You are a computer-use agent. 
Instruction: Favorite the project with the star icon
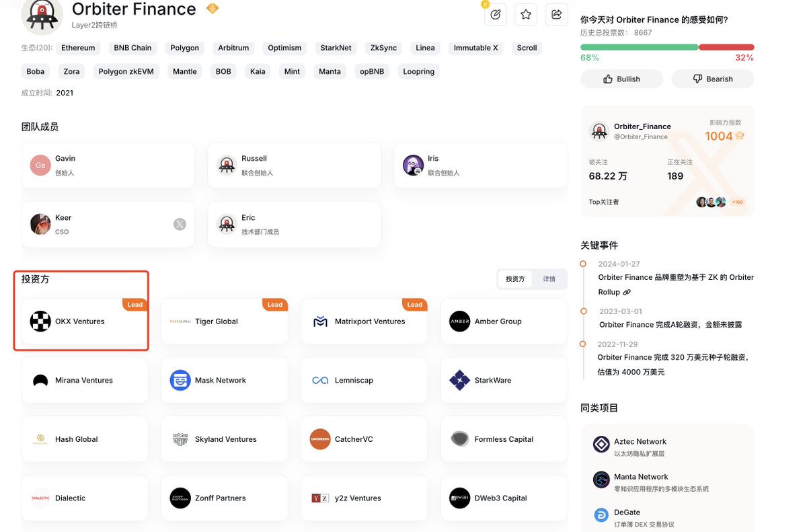click(x=526, y=14)
